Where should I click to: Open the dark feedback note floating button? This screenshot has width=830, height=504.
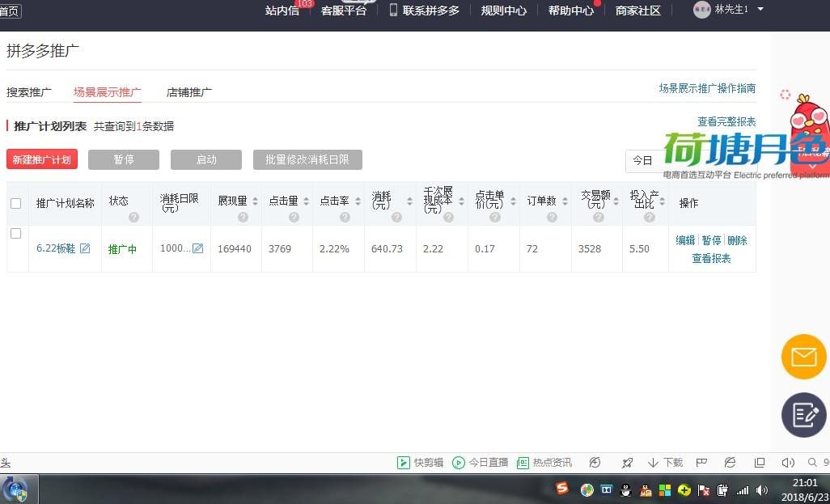click(x=803, y=414)
